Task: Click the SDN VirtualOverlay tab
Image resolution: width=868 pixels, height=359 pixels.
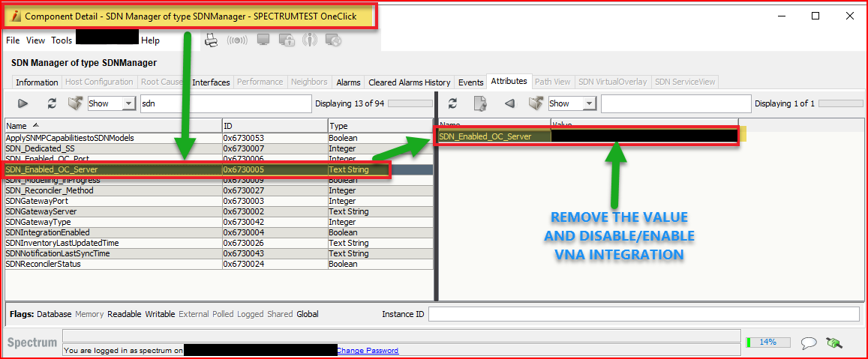Action: pos(613,82)
